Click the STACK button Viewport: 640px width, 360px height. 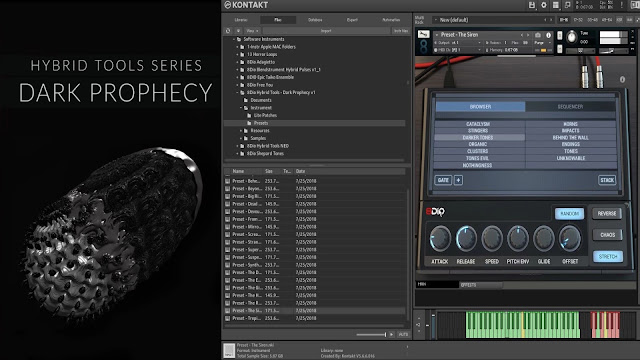point(607,180)
